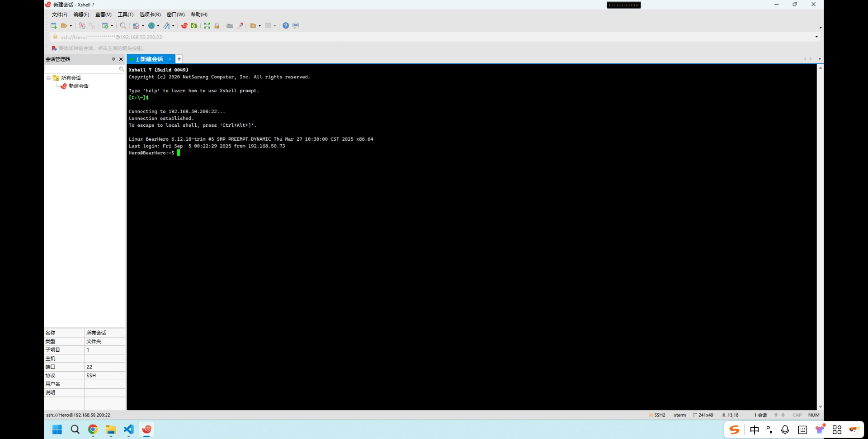Click the Disconnect toolbar icon
The height and width of the screenshot is (439, 868).
click(x=82, y=26)
